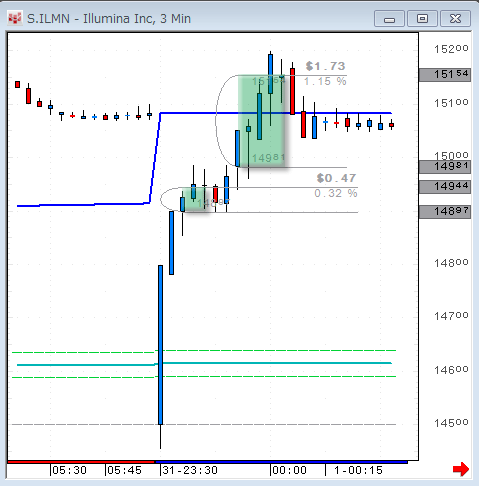Select the $1.73 measurement label

pyautogui.click(x=325, y=66)
